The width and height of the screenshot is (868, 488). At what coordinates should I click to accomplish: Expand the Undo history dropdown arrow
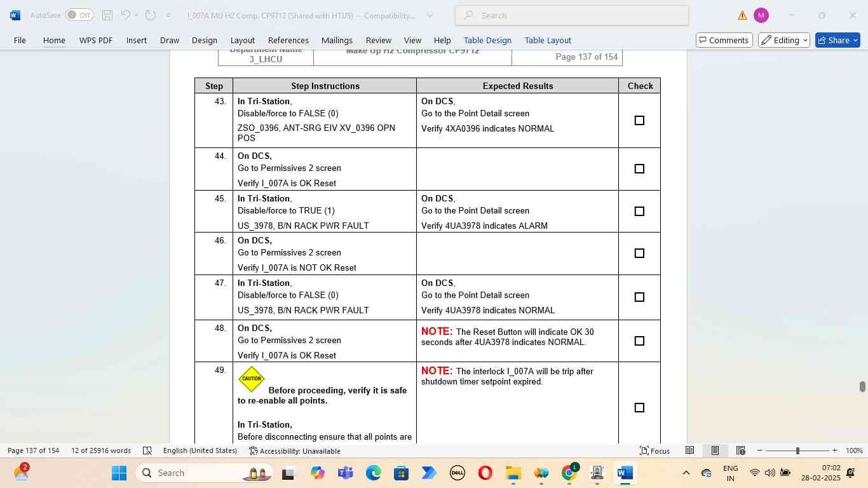point(137,15)
